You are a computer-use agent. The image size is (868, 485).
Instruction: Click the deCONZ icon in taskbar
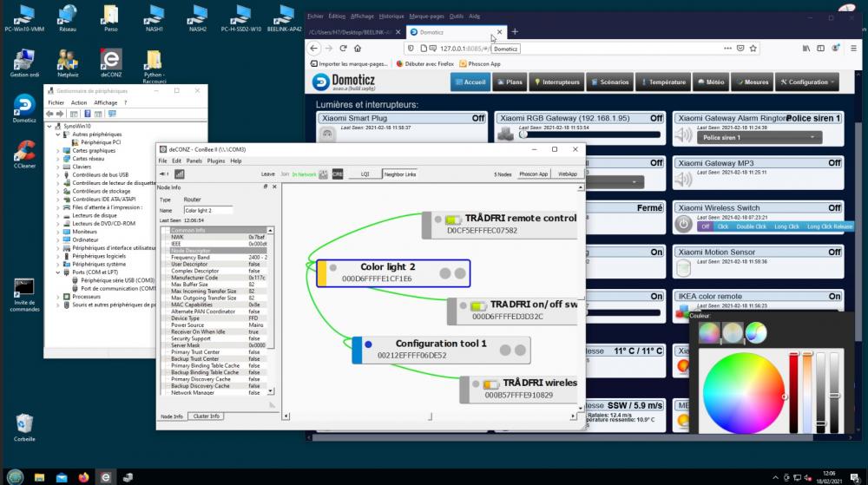click(106, 477)
